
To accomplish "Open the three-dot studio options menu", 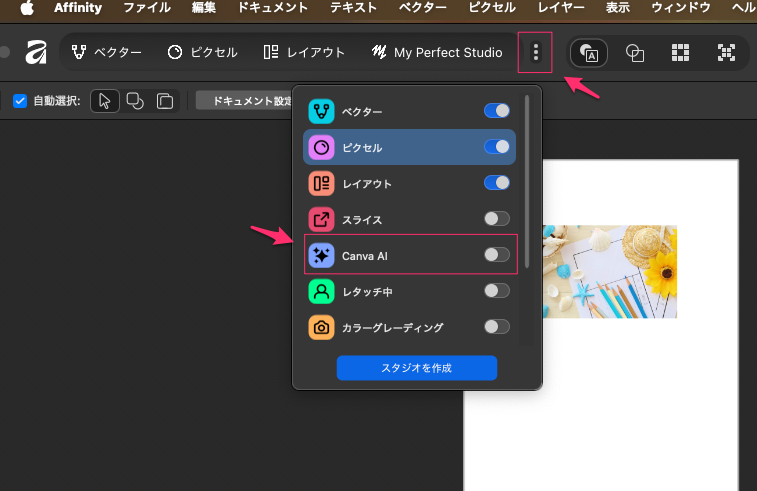I will (535, 52).
